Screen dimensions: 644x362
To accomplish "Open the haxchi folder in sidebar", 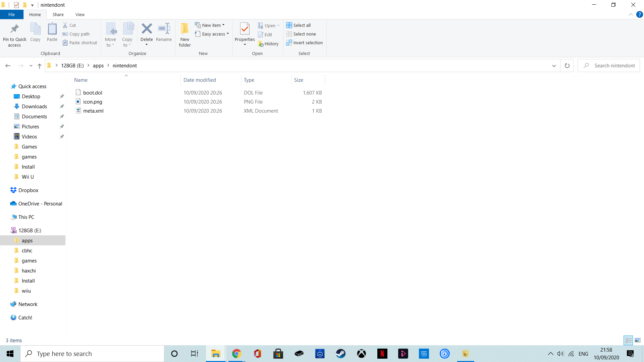I will point(29,270).
